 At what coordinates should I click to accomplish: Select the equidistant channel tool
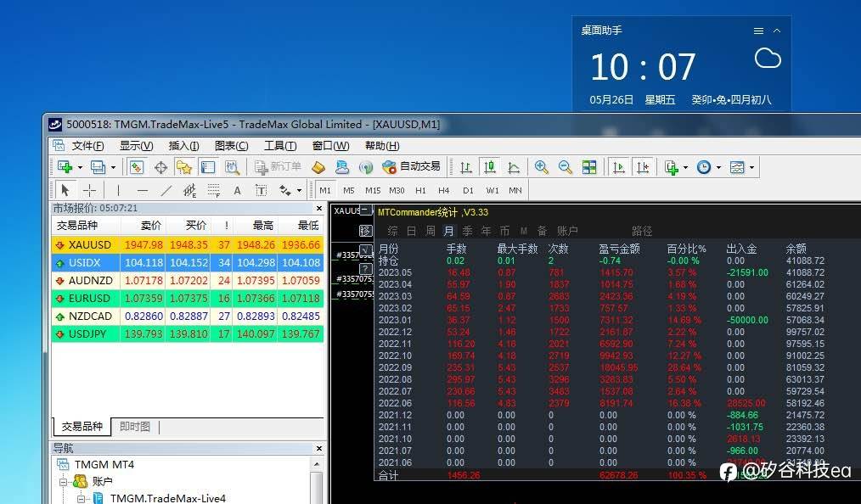[189, 190]
